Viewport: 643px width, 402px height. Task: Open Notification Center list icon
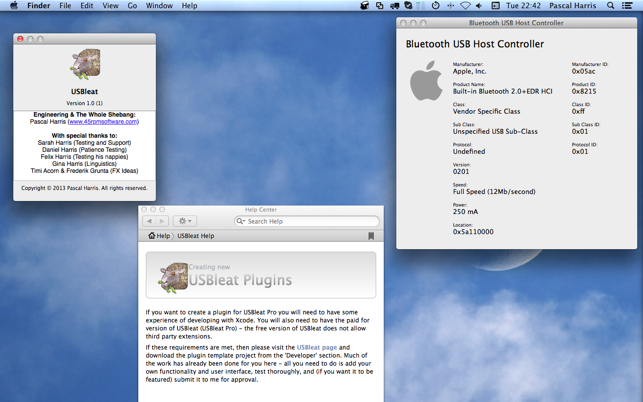(627, 6)
